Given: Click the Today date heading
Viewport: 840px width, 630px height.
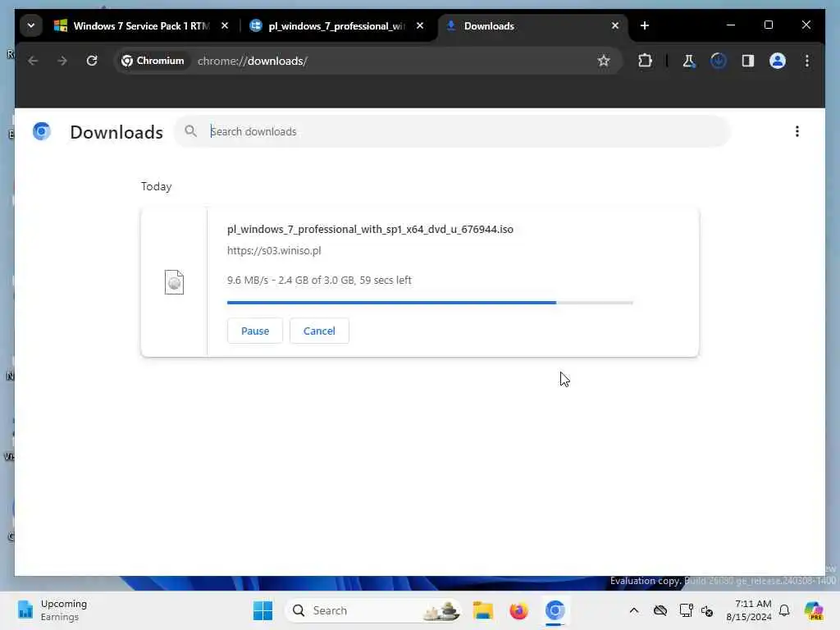Looking at the screenshot, I should coord(157,186).
